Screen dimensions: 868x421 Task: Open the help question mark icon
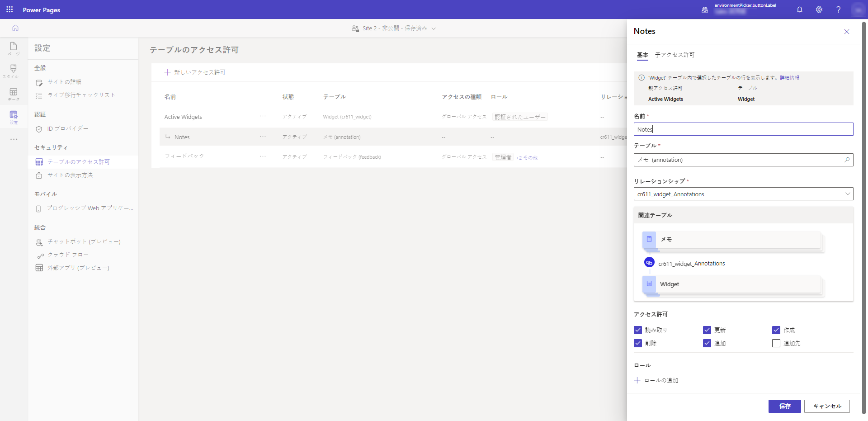point(839,9)
